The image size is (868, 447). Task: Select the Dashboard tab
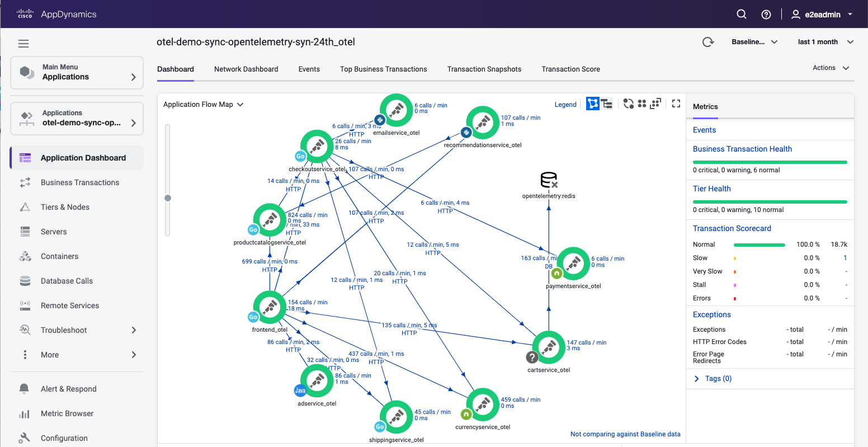(176, 69)
